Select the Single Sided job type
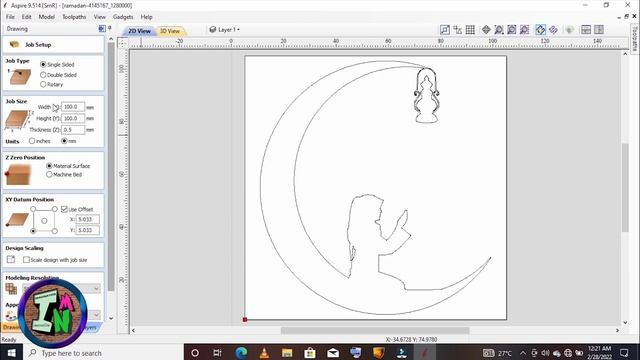Viewport: 640px width, 360px height. [x=43, y=64]
